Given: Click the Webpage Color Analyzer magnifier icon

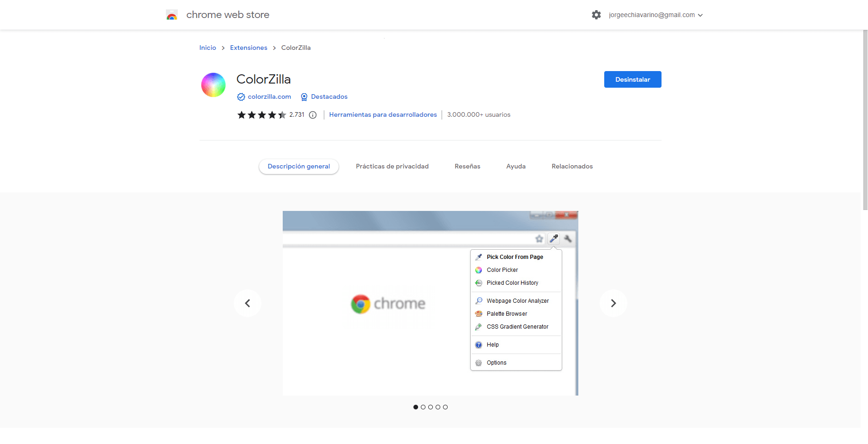Looking at the screenshot, I should click(479, 301).
